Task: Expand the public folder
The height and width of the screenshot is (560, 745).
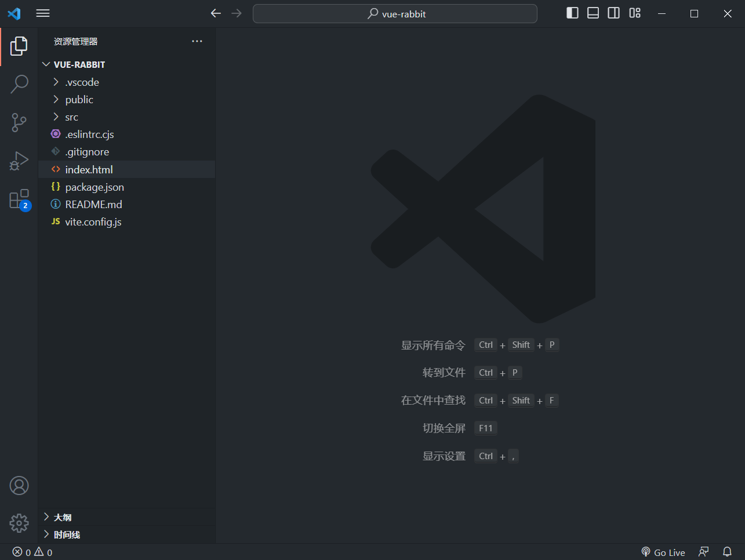Action: tap(126, 100)
